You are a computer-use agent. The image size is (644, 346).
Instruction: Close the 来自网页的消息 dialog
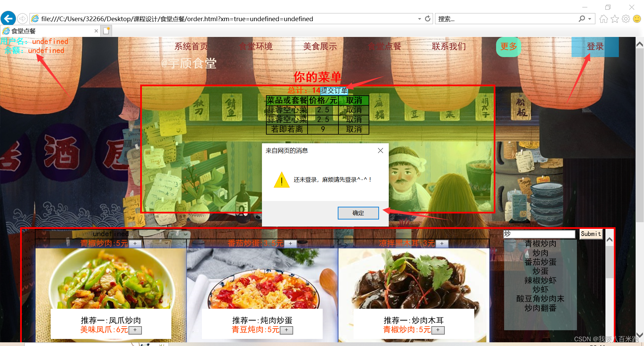[380, 151]
